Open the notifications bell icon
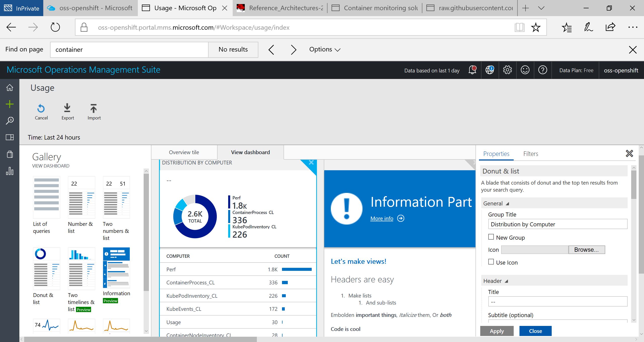The height and width of the screenshot is (342, 644). point(472,70)
